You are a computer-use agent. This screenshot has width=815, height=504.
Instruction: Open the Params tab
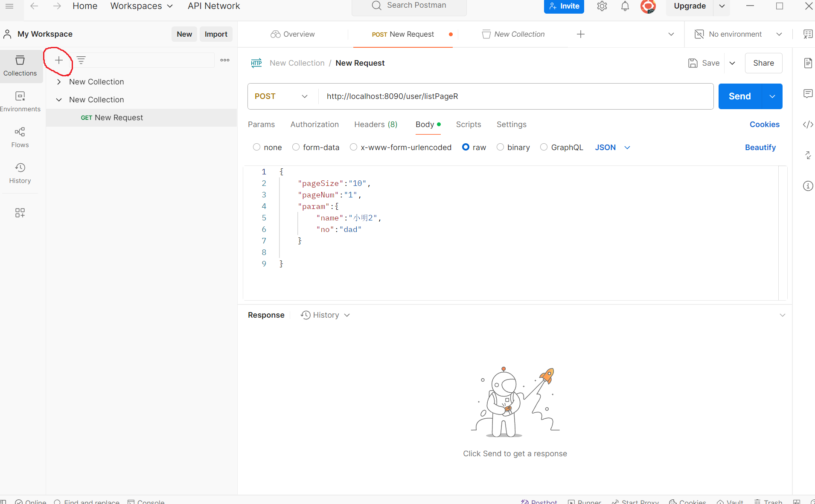click(x=261, y=125)
